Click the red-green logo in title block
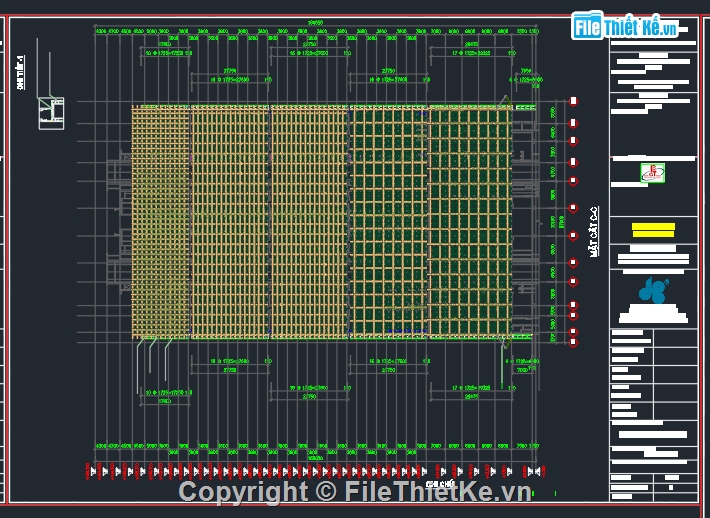710x518 pixels. (653, 172)
